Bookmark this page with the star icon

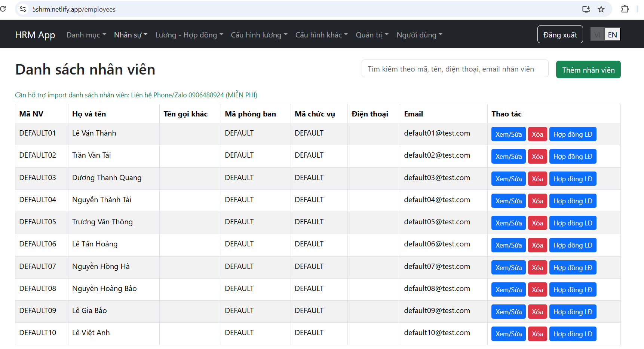pos(601,9)
